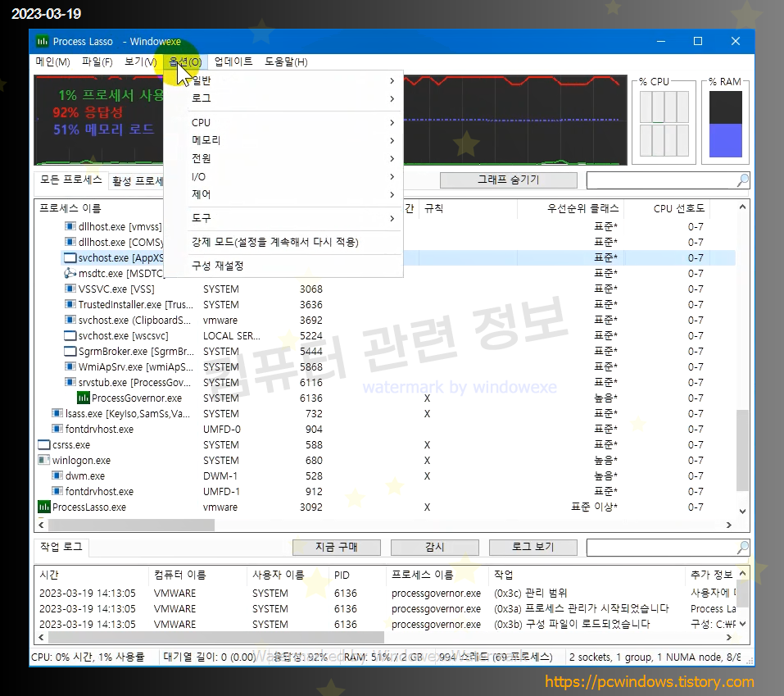Viewport: 784px width, 696px height.
Task: Click the ProcessLasso.exe green icon
Action: 44,507
